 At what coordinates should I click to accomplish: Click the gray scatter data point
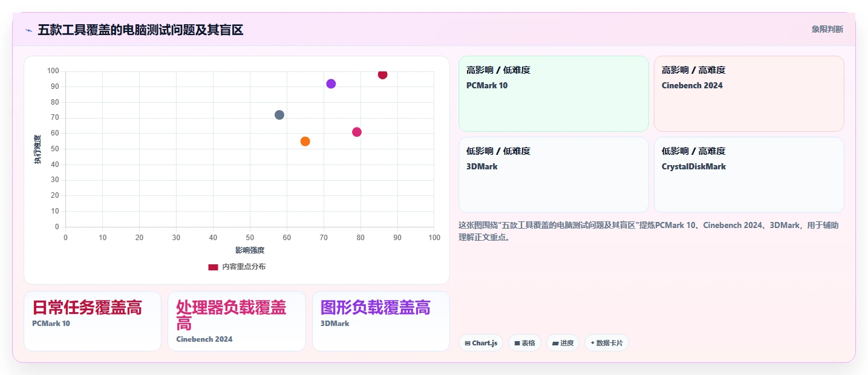tap(279, 115)
